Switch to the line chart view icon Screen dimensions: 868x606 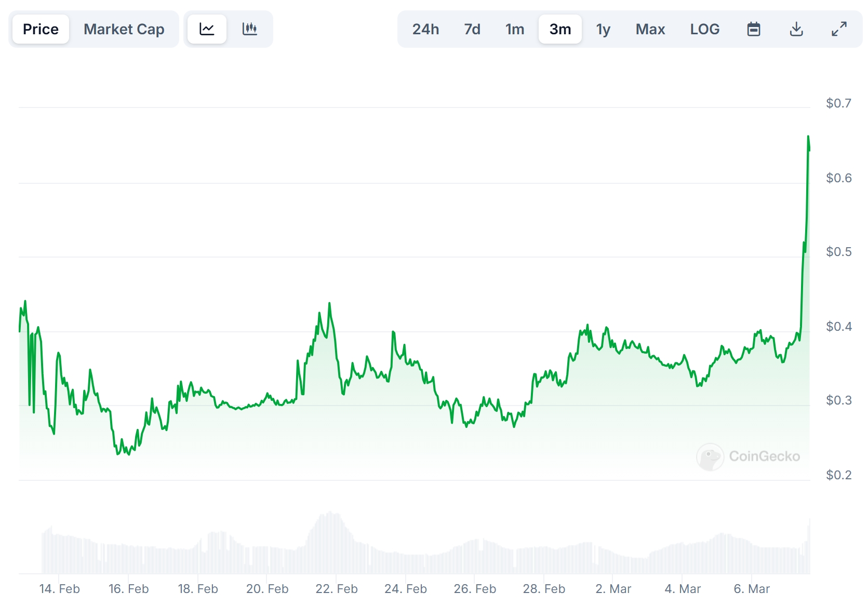click(207, 29)
